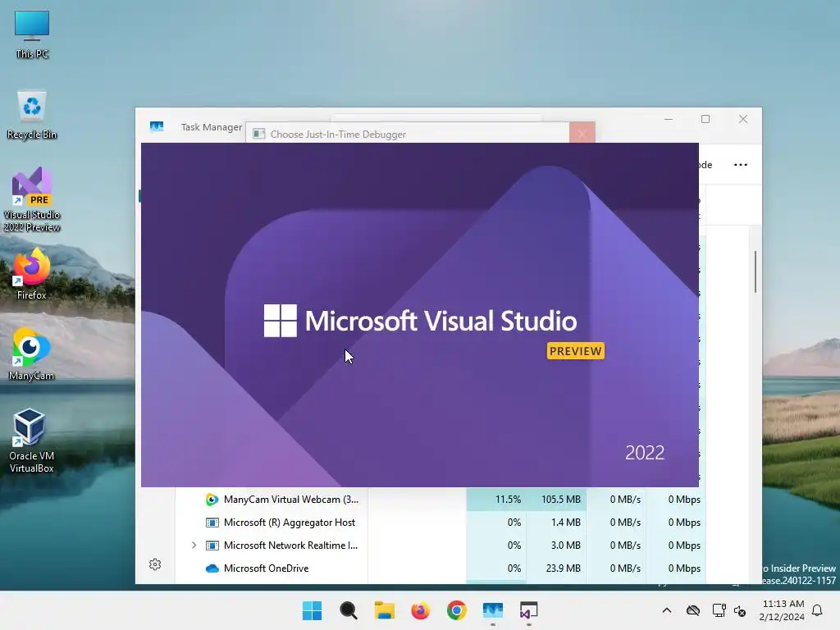Open This PC desktop icon
The width and height of the screenshot is (840, 630).
(x=32, y=34)
